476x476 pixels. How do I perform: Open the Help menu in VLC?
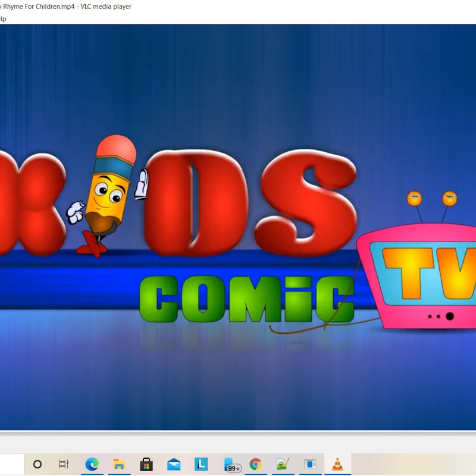(x=2, y=18)
